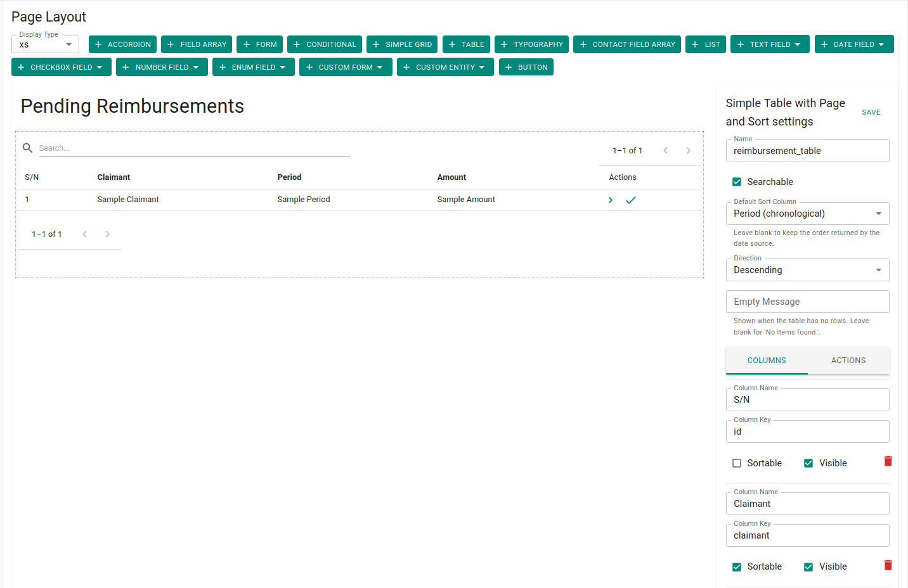Screen dimensions: 908x588
Task: Add a Form component
Action: point(259,44)
